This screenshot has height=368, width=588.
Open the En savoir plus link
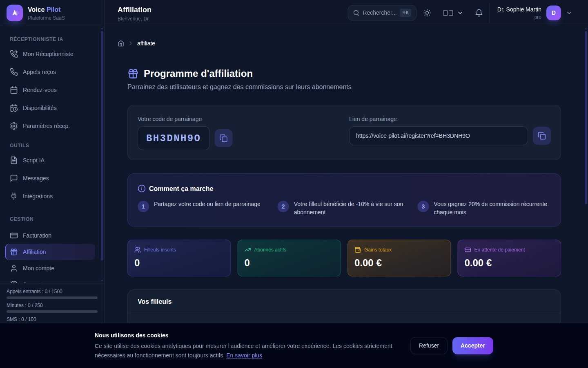[244, 355]
